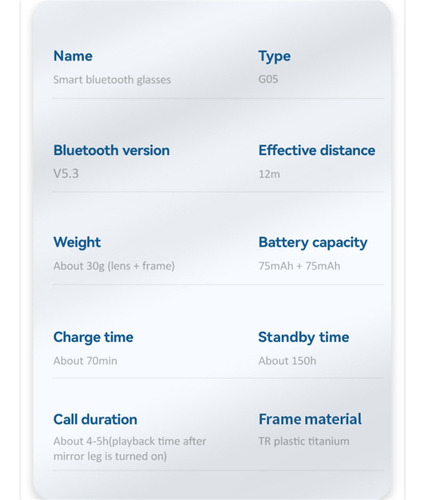Select About 30g (lens + frame) text
This screenshot has width=425, height=500.
tap(114, 266)
